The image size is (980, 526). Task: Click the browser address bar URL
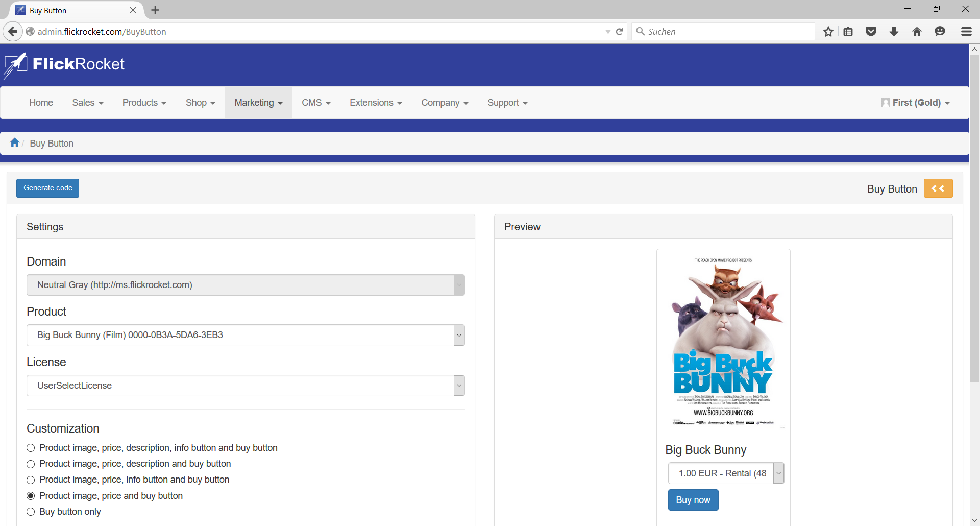102,32
